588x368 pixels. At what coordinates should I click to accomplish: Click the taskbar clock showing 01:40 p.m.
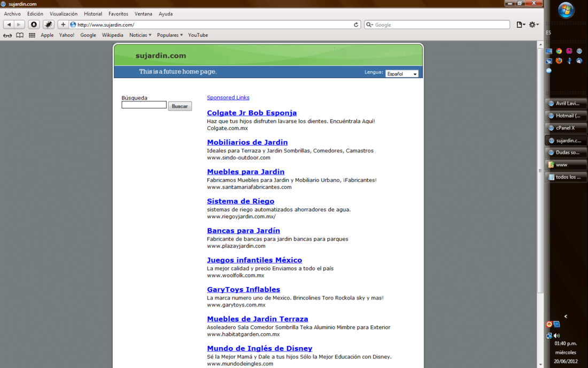pos(566,343)
